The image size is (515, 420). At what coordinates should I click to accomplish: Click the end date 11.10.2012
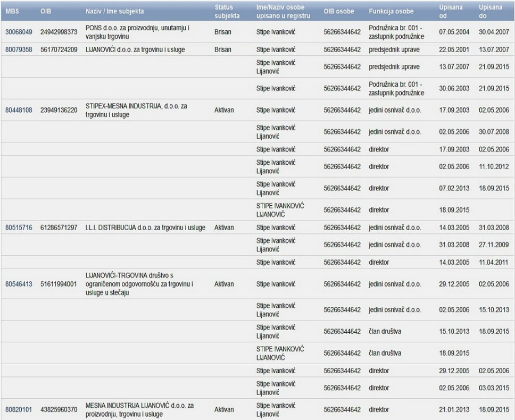494,167
